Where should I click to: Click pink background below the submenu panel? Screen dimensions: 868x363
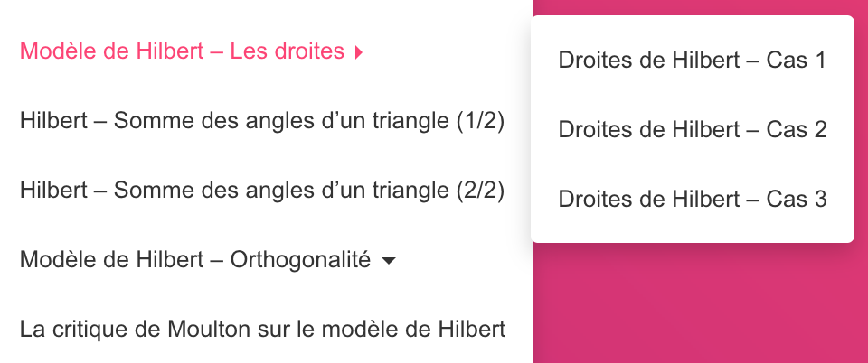[x=697, y=304]
